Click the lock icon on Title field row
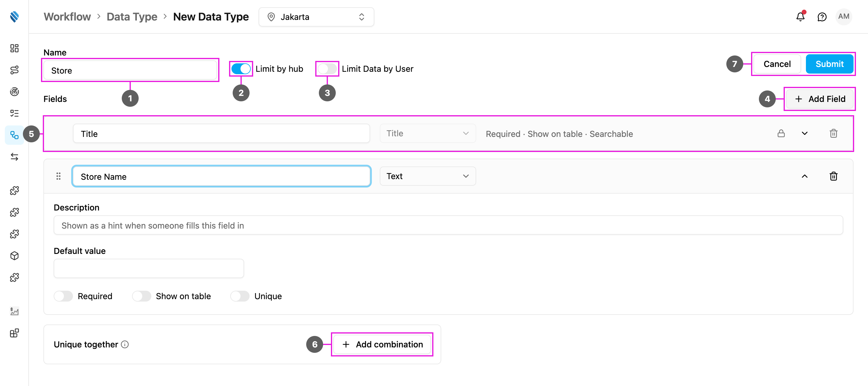This screenshot has height=386, width=868. (781, 134)
